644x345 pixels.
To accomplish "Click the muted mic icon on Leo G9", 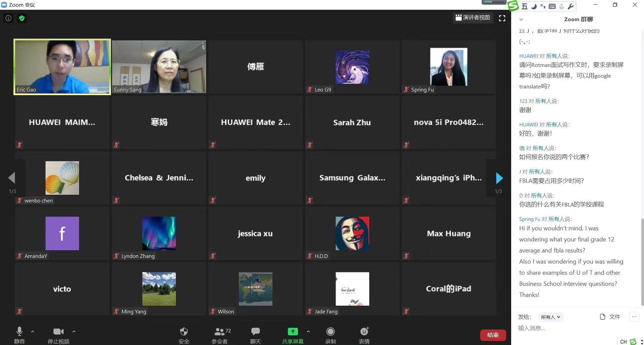I will (310, 89).
